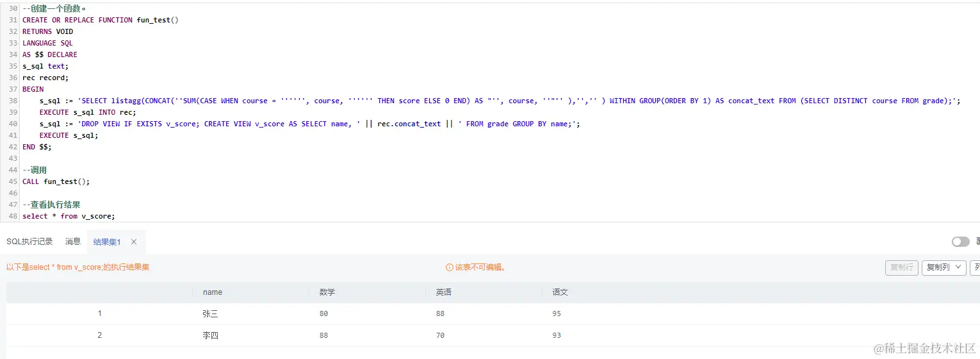Click line number 30 in gutter

pyautogui.click(x=13, y=8)
